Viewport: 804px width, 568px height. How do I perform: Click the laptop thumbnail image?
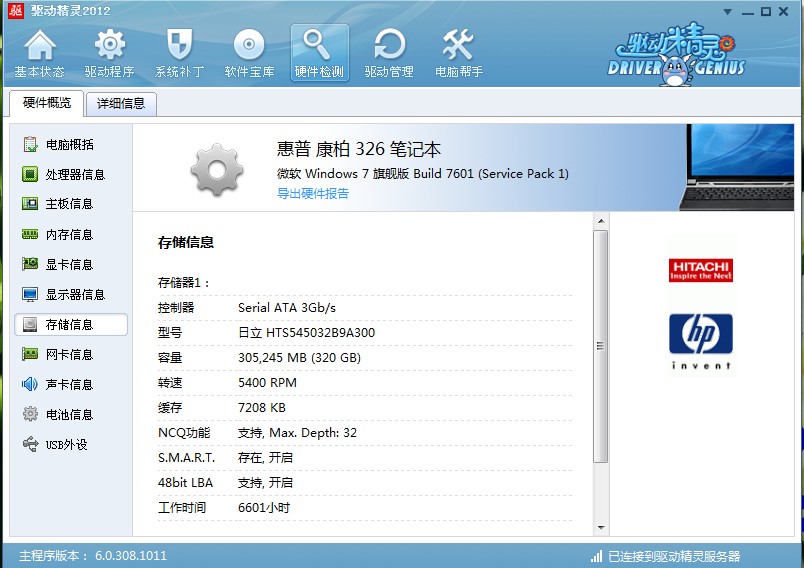point(738,167)
